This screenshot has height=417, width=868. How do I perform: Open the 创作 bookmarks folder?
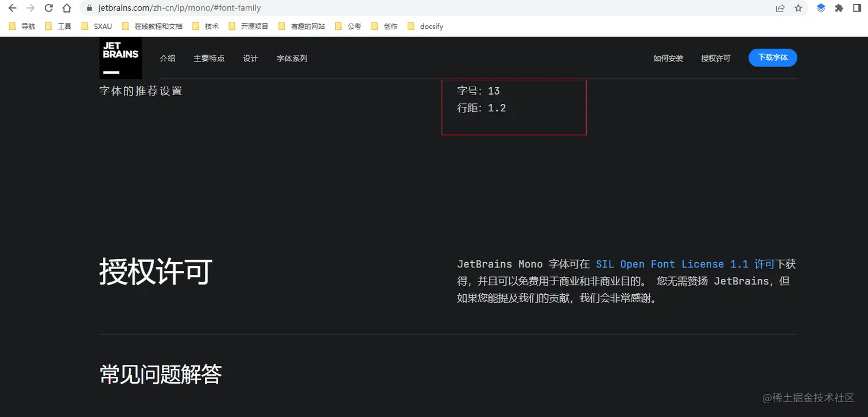pos(385,26)
